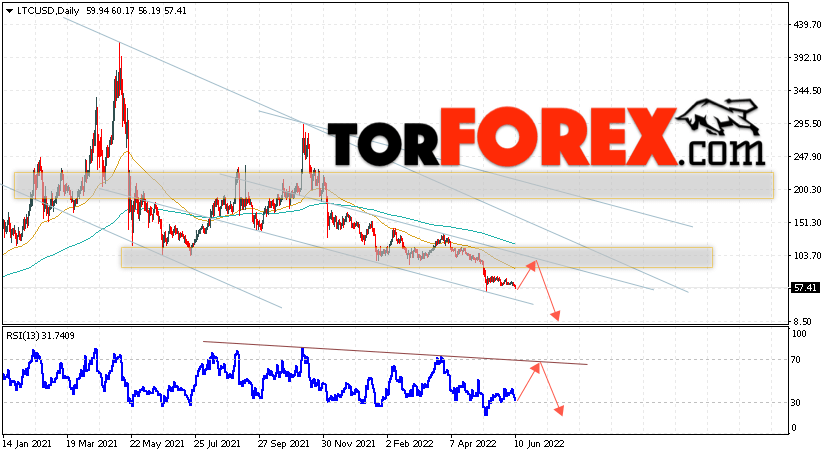Screen dimensions: 828x455
Task: Select the blue RSI indicator line
Action: 259,381
